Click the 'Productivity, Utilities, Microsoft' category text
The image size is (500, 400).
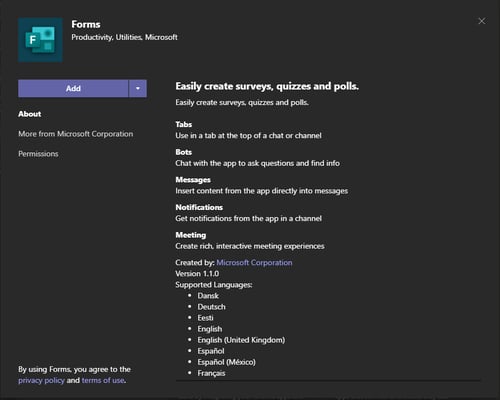click(x=124, y=37)
